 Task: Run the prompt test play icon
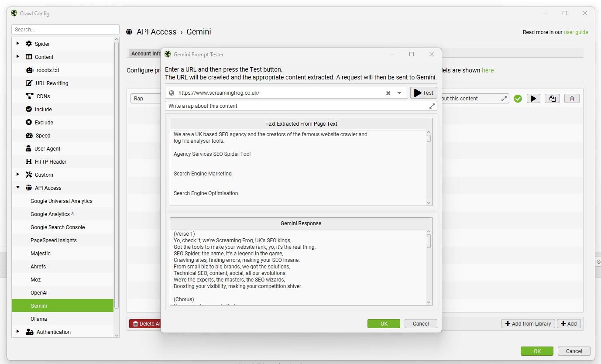point(533,99)
